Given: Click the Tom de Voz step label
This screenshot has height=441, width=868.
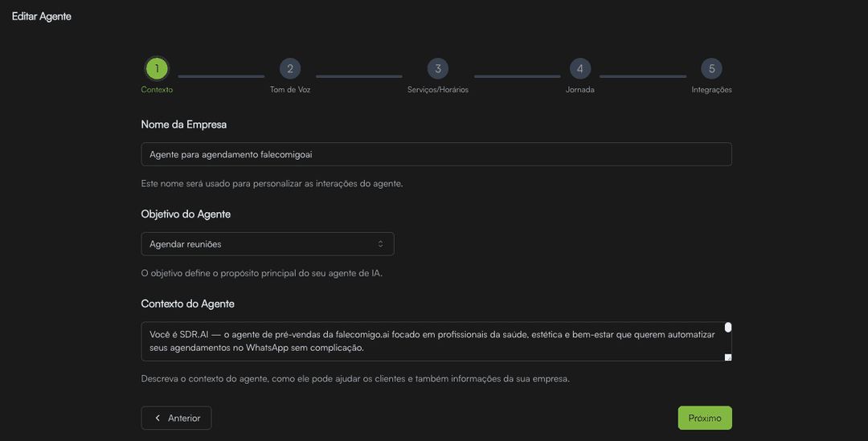Looking at the screenshot, I should tap(290, 90).
